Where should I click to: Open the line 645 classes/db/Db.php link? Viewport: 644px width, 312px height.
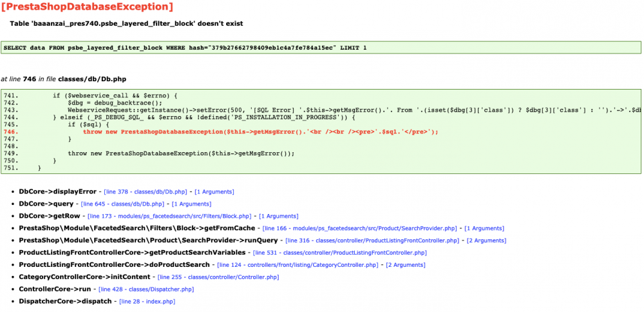tap(122, 204)
